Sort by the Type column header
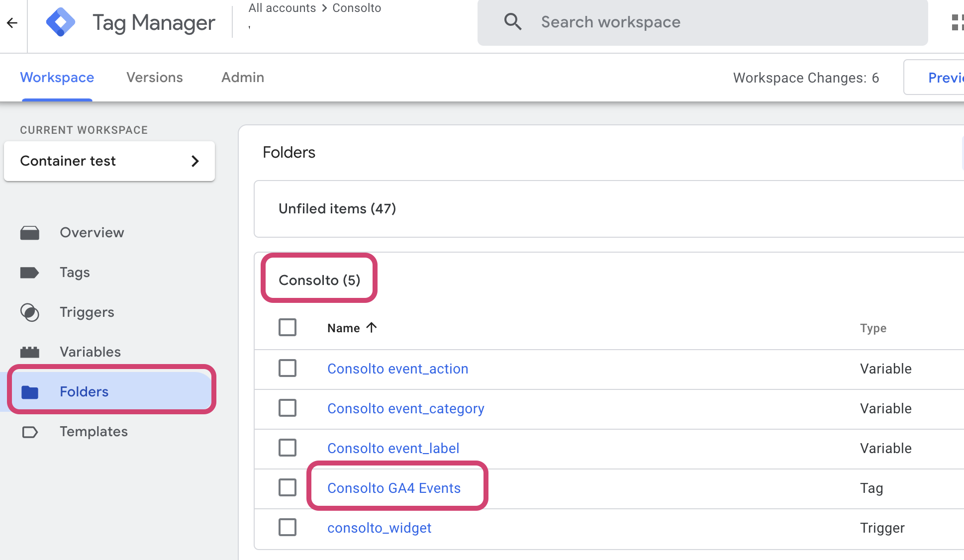964x560 pixels. (873, 328)
